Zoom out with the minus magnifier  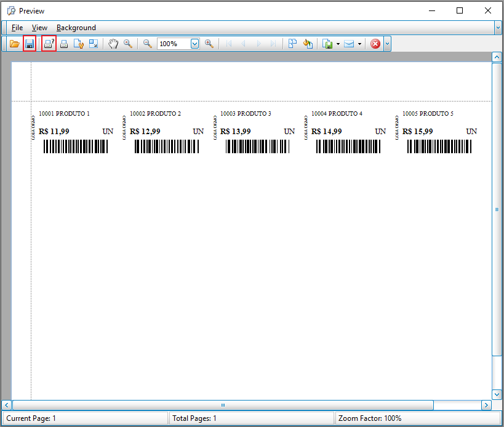148,44
